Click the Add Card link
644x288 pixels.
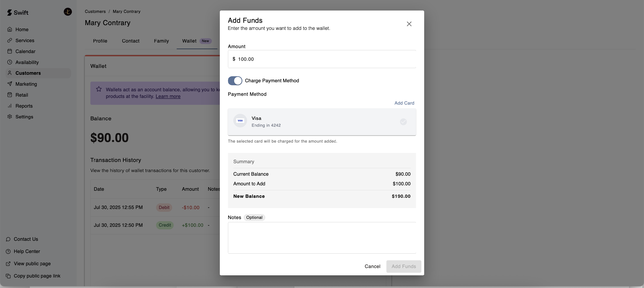[x=404, y=103]
